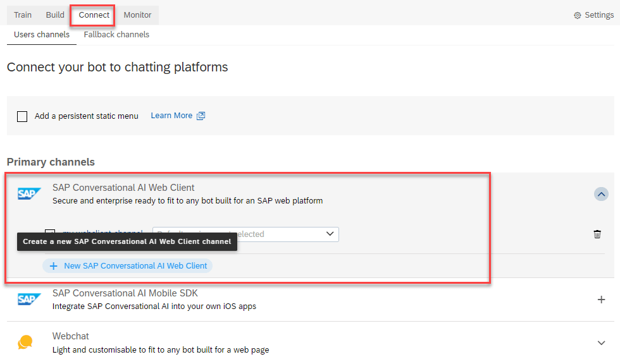Screen dimensions: 620x364
Task: Open the Build tab
Action: (55, 15)
